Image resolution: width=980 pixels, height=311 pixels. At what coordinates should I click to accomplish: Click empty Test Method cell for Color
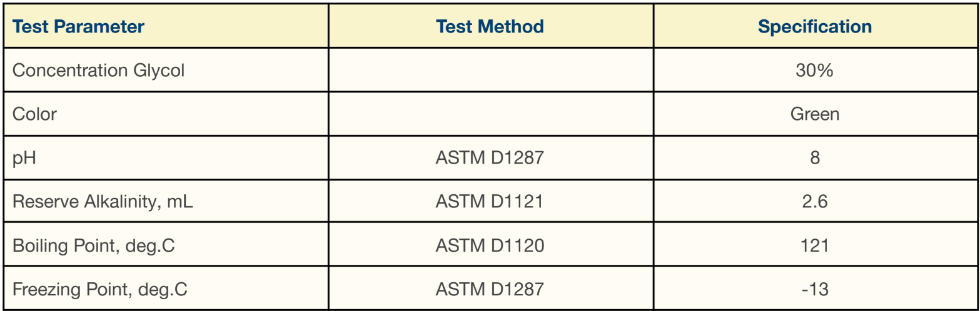490,114
